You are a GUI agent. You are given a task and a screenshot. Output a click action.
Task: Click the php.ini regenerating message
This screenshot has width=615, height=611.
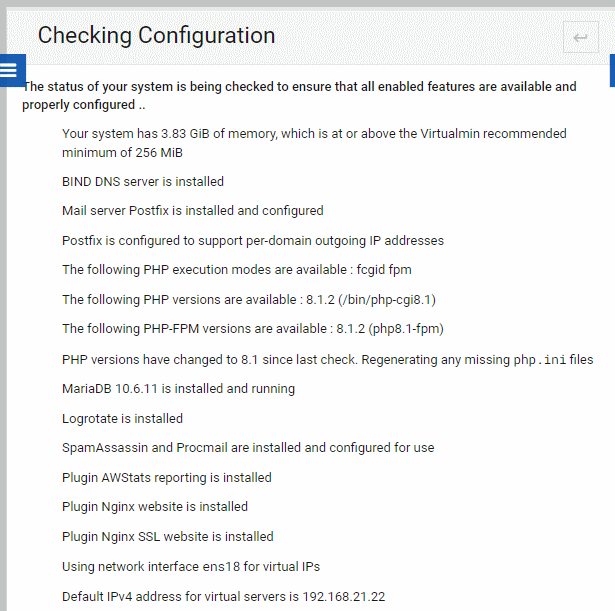pos(328,360)
